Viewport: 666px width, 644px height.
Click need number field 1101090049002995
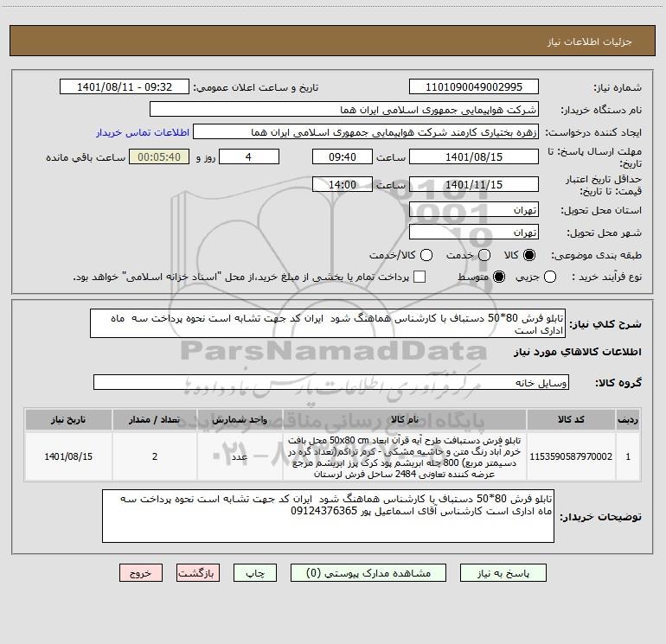point(474,86)
